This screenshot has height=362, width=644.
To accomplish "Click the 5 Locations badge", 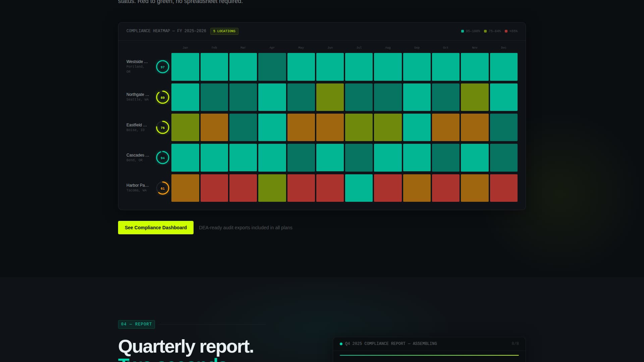I will click(x=224, y=31).
